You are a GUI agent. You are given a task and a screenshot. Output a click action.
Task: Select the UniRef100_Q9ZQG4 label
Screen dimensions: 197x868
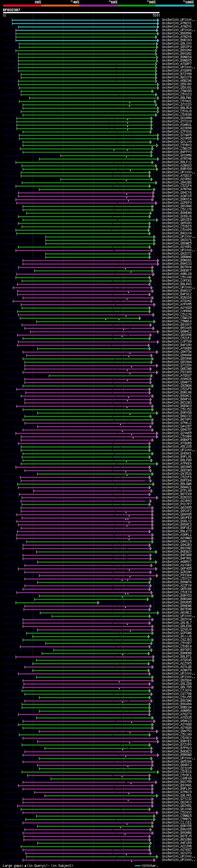pyautogui.click(x=177, y=680)
